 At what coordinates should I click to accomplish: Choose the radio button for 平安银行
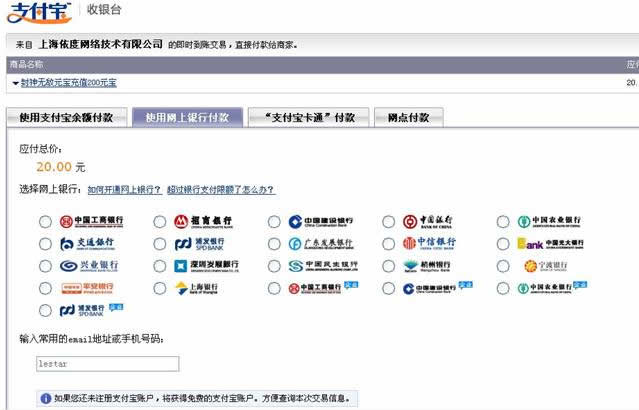point(45,289)
